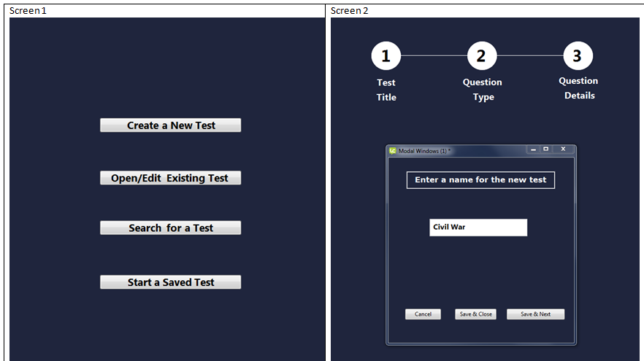
Task: Click the 'Enter a name for the new test' heading
Action: [x=480, y=180]
